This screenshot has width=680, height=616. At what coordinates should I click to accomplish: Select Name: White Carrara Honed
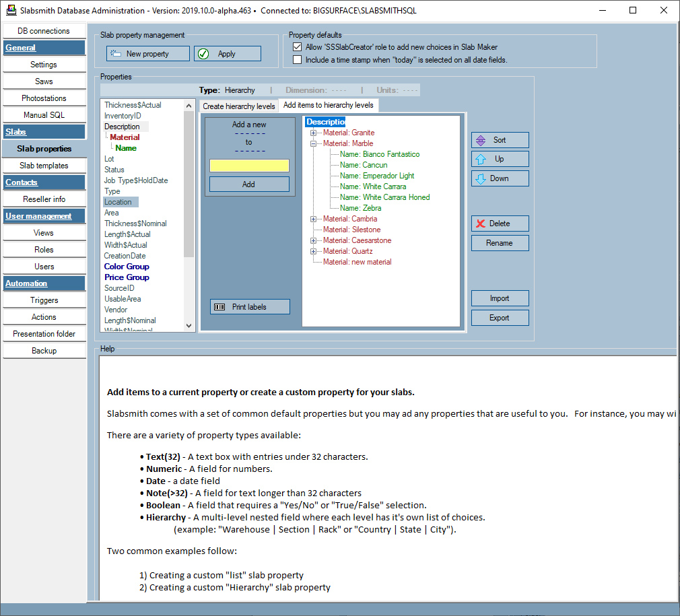(384, 197)
